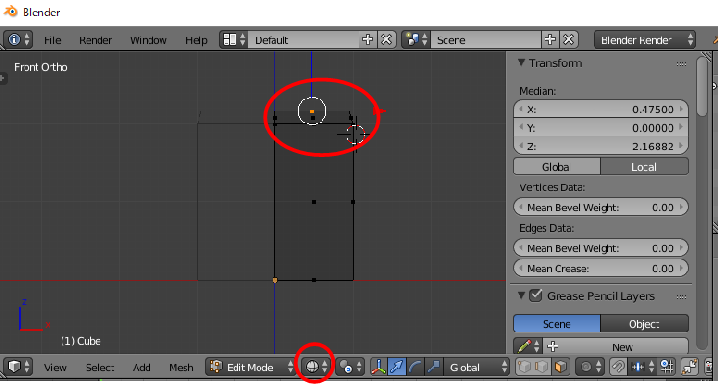The width and height of the screenshot is (719, 384).
Task: Click the Front Ortho view label
Action: click(x=41, y=67)
